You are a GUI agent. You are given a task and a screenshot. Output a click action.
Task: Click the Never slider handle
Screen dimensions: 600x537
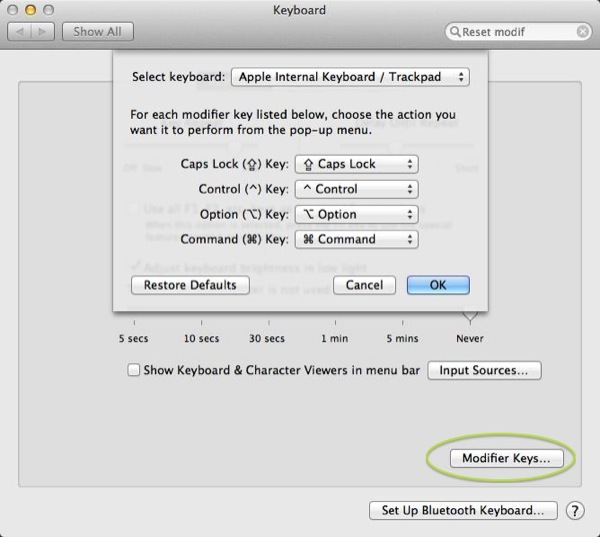470,316
